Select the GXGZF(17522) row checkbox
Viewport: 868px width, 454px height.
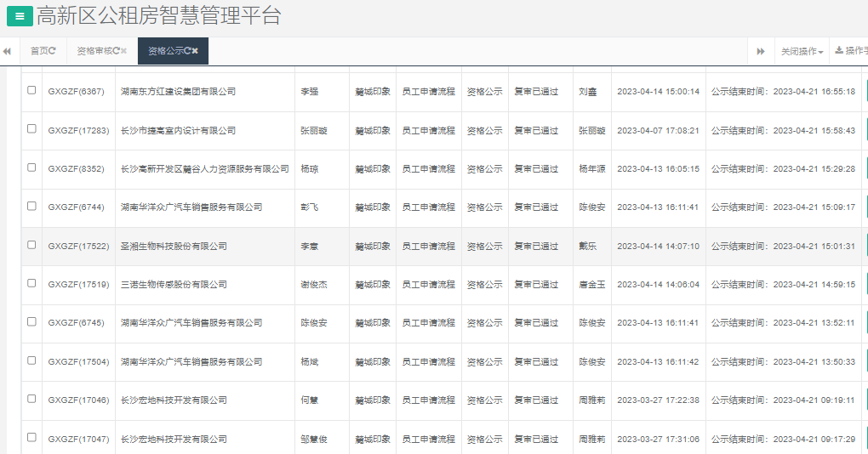[x=31, y=245]
